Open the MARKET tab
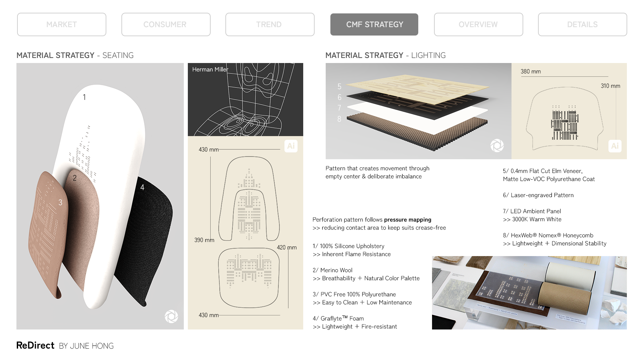 tap(62, 24)
